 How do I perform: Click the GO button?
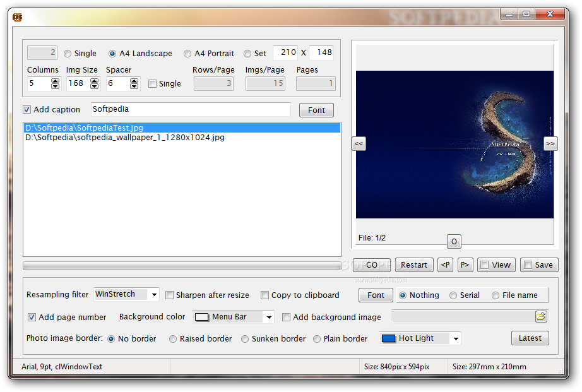coord(372,265)
